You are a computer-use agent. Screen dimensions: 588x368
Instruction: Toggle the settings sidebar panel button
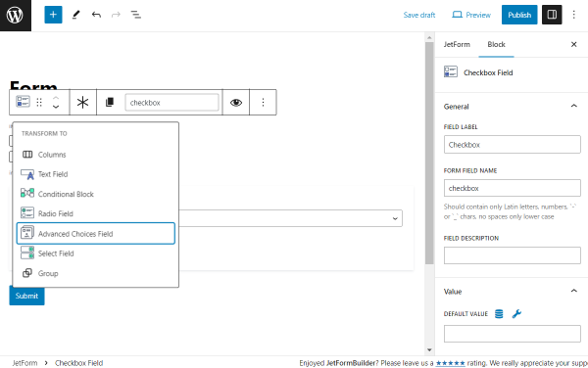pos(552,15)
